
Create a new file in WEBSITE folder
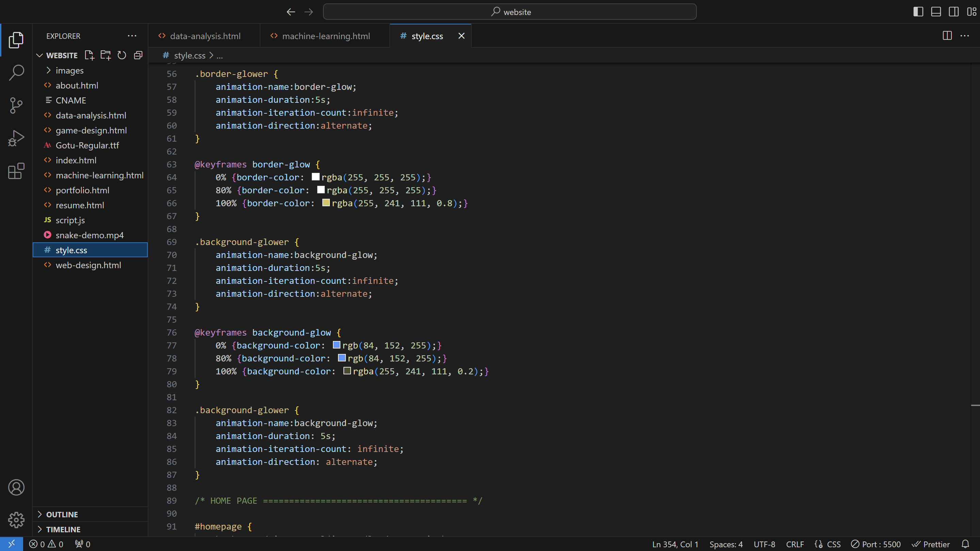89,55
